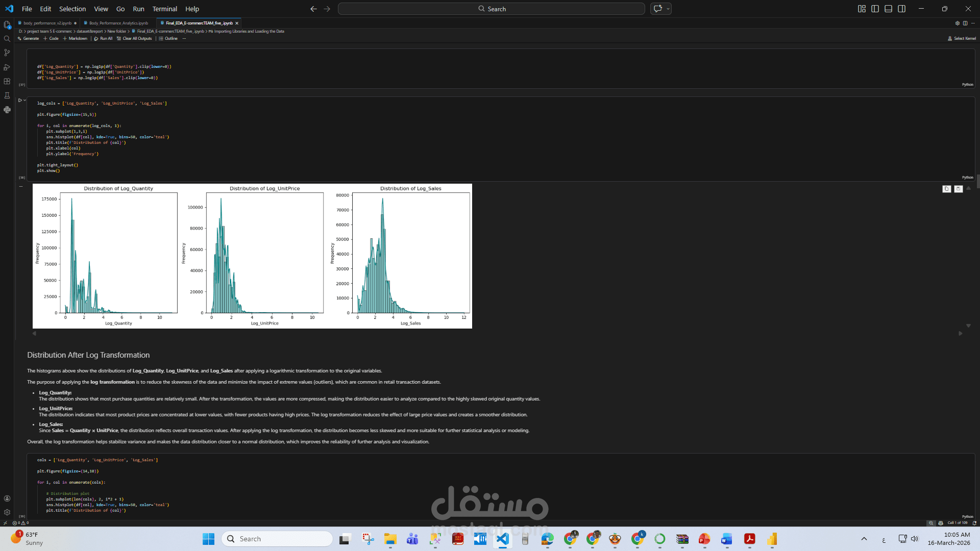
Task: Open the Testing flask icon
Action: pos(7,96)
